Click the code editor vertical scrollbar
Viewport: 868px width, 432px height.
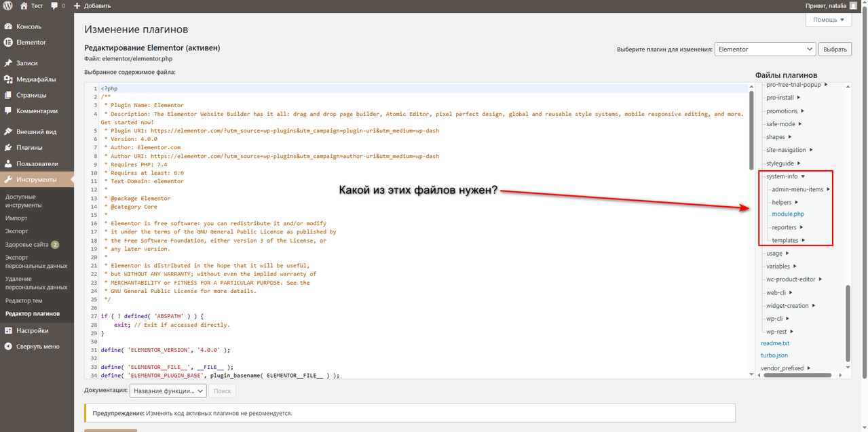751,131
